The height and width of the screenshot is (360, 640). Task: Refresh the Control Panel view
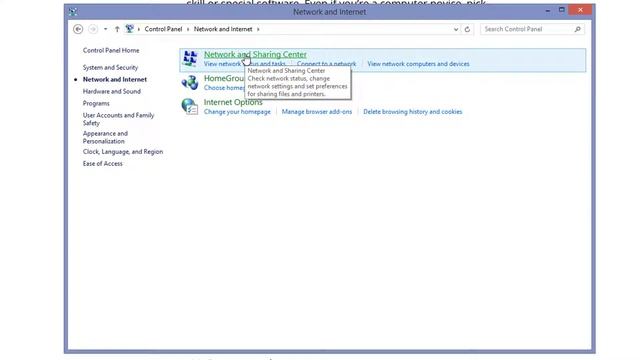pos(467,29)
